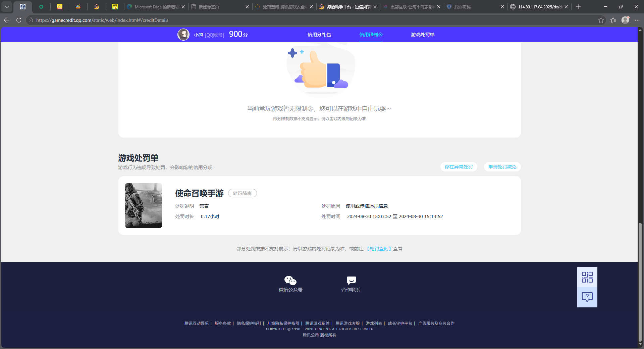Select the 使命召唤手游 title
The width and height of the screenshot is (644, 349).
pyautogui.click(x=199, y=193)
